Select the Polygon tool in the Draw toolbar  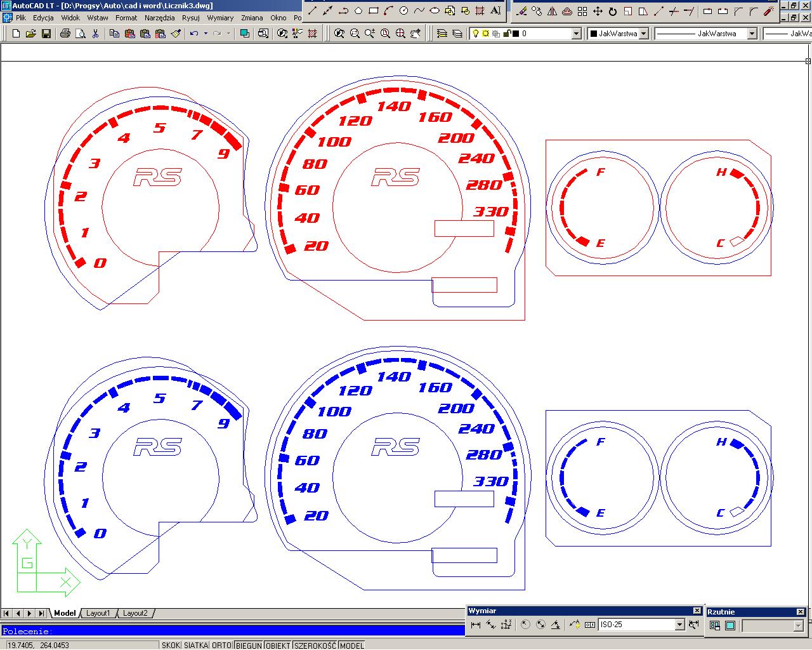358,11
